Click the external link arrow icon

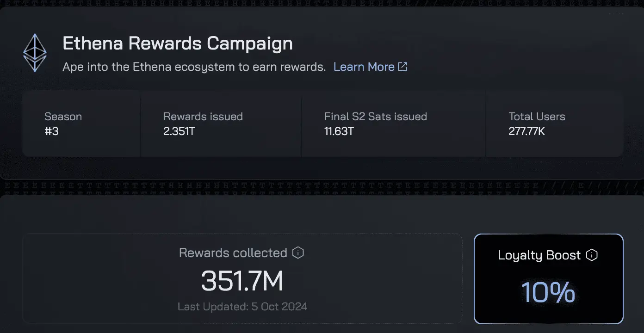coord(403,67)
